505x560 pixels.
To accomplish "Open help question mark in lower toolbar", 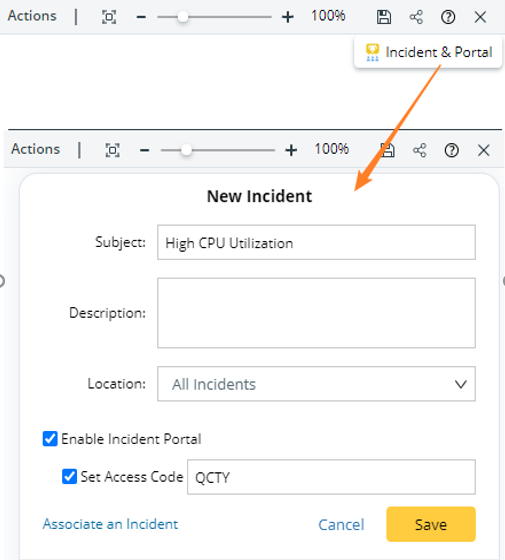I will (x=451, y=150).
